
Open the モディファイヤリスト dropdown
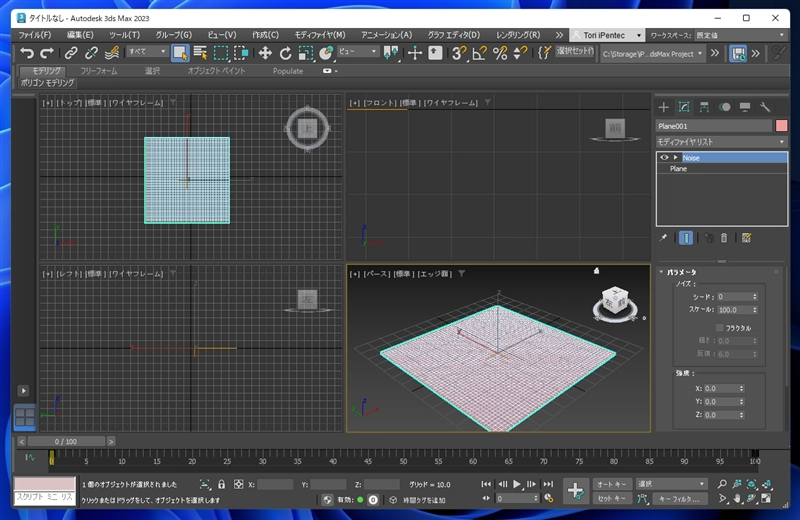click(x=721, y=142)
